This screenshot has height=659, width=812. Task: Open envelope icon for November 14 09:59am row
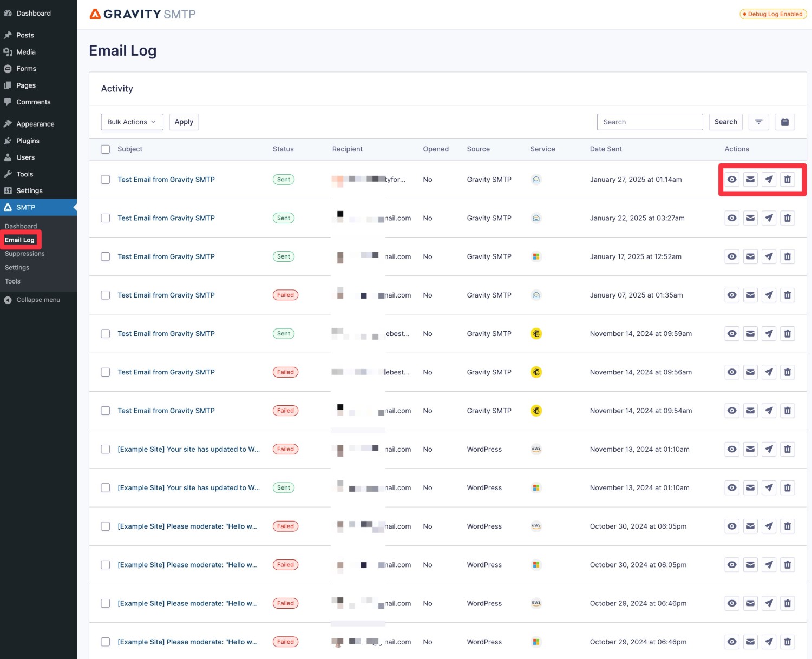point(750,334)
